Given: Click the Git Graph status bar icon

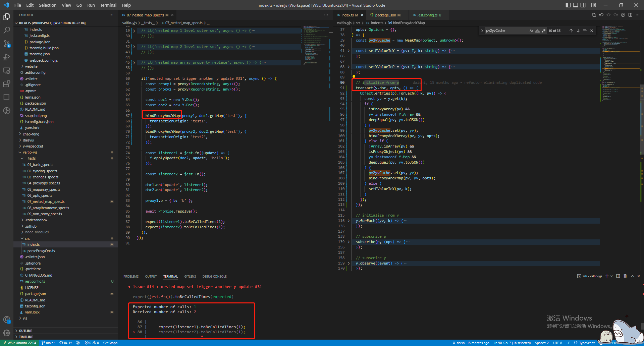Looking at the screenshot, I should pos(110,343).
